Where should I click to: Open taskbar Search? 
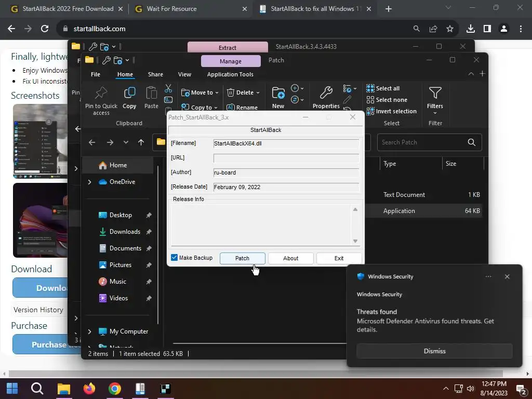(x=37, y=389)
